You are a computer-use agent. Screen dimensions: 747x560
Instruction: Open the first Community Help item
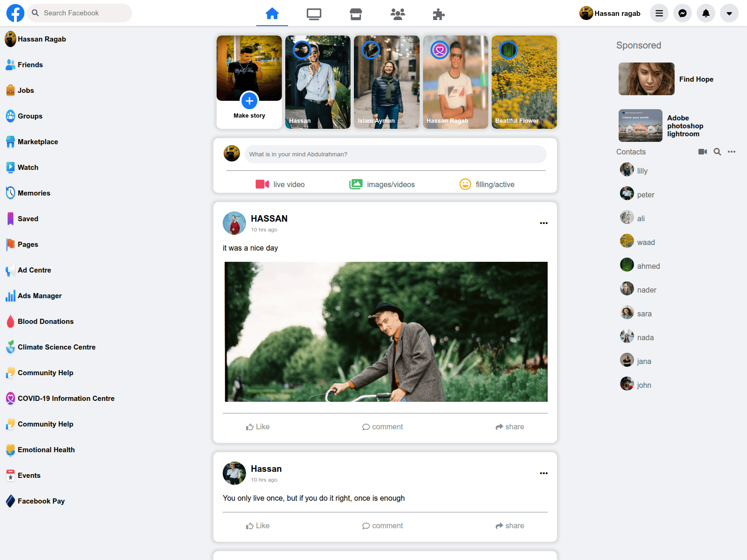(x=40, y=373)
